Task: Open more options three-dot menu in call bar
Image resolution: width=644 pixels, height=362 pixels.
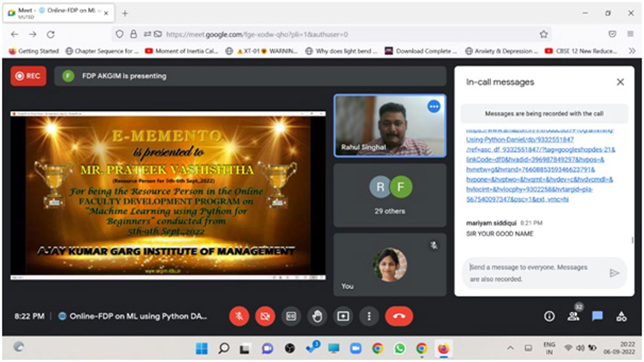Action: (x=369, y=316)
